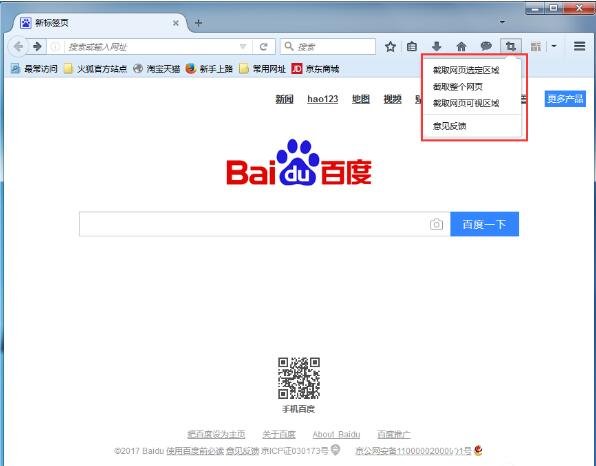Reload the page with refresh icon
Viewport: 596px width, 466px height.
263,47
